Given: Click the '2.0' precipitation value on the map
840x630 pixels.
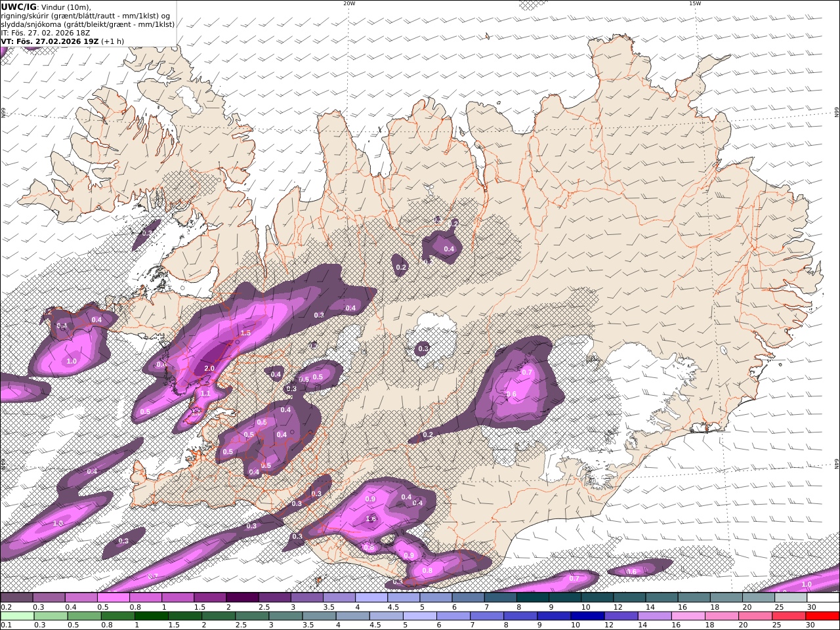Looking at the screenshot, I should pyautogui.click(x=209, y=368).
